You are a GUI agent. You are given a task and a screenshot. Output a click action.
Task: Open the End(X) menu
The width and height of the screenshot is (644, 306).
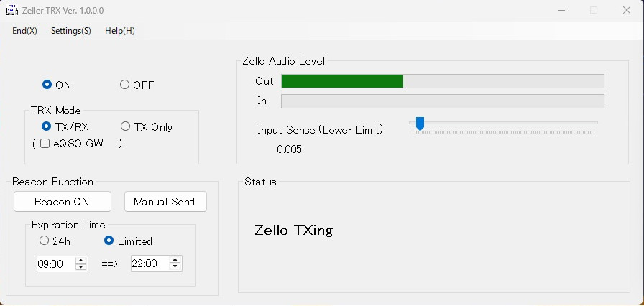pyautogui.click(x=24, y=31)
